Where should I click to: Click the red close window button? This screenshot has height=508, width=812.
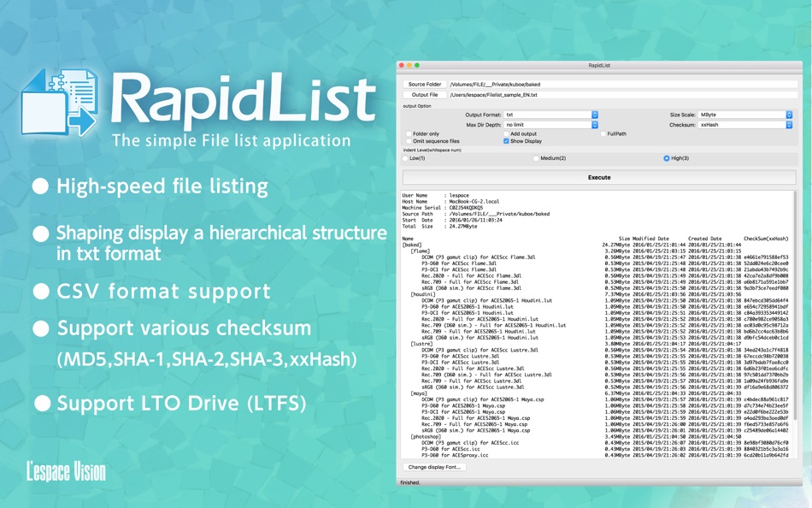point(402,65)
